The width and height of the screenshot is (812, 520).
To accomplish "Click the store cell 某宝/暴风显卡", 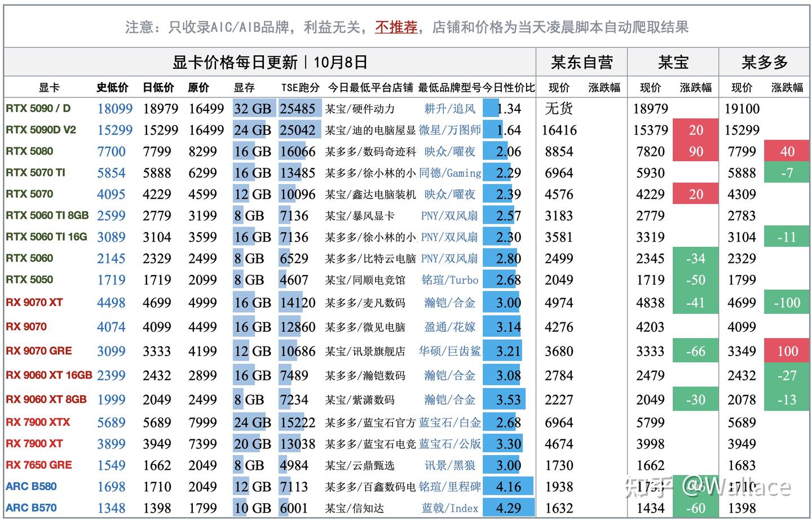I will tap(360, 216).
